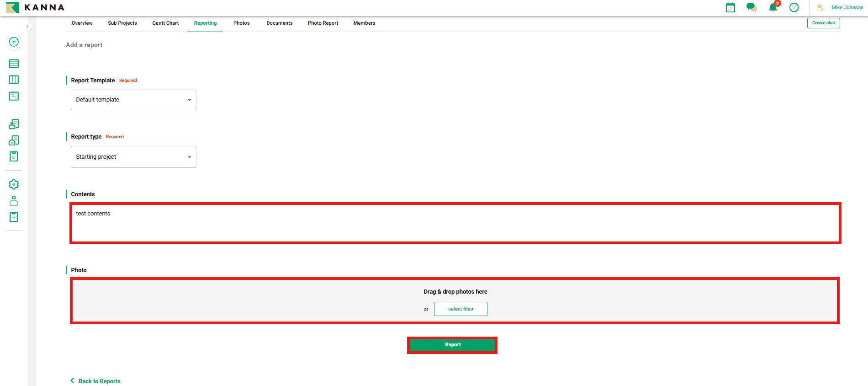Open the notifications bell

[x=773, y=7]
